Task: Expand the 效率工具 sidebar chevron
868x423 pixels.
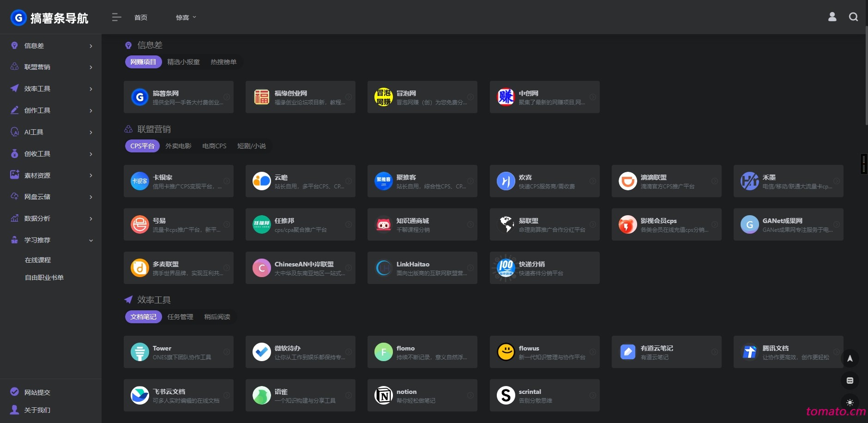Action: (91, 89)
